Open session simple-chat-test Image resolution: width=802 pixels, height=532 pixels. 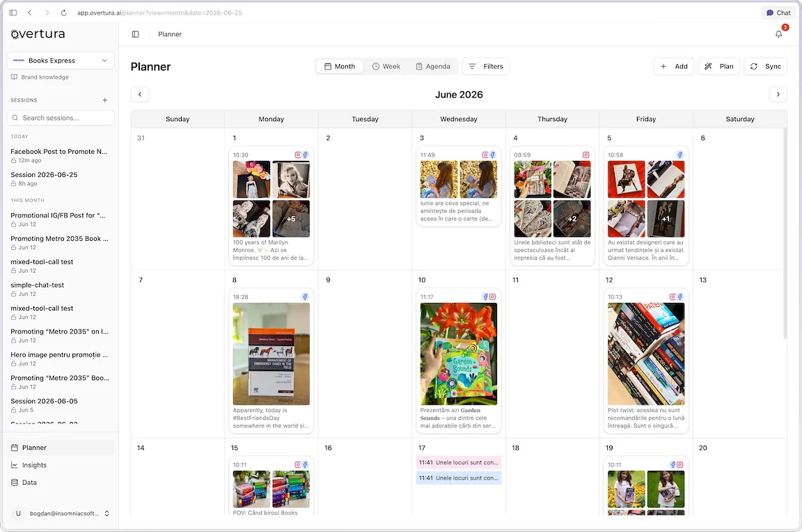[59, 289]
